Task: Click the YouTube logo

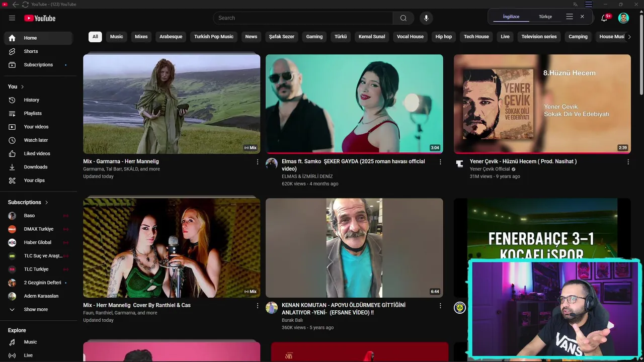Action: point(40,18)
